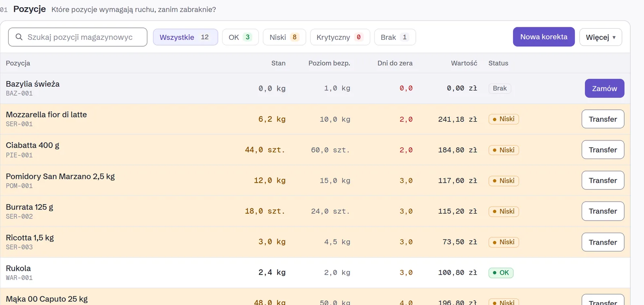Click SKU code WAR-001
644x305 pixels.
pyautogui.click(x=19, y=278)
